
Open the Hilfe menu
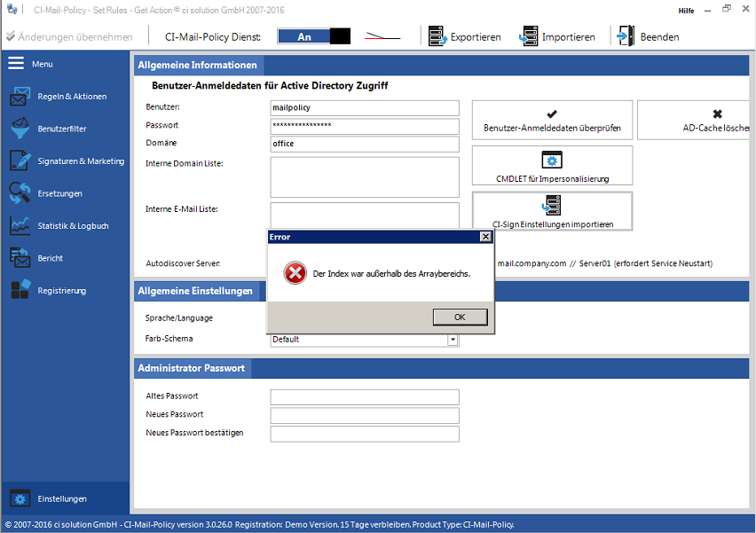tap(686, 11)
